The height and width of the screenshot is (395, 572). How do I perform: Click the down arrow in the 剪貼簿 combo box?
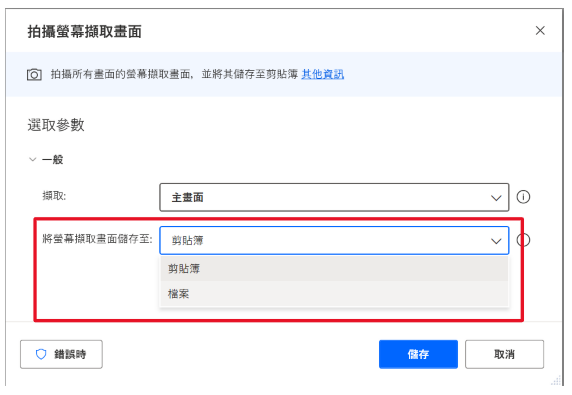(x=495, y=241)
